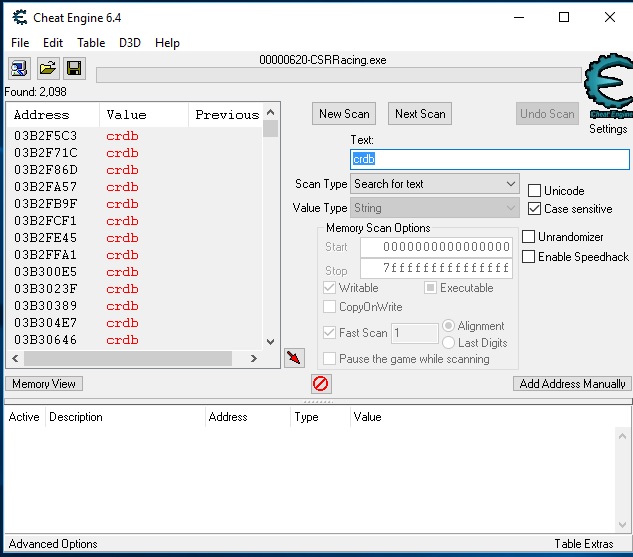The image size is (633, 557).
Task: Click red arrow to add selected address
Action: [x=294, y=358]
